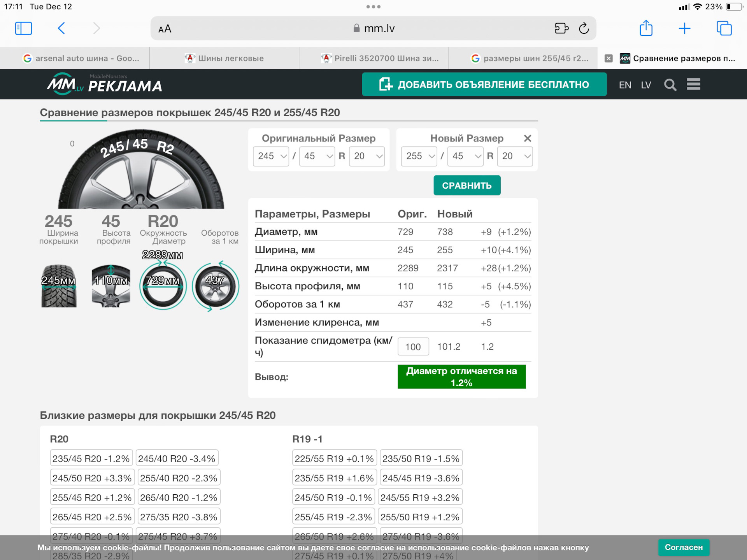Click the Согласен cookie button
The height and width of the screenshot is (560, 747).
point(683,547)
